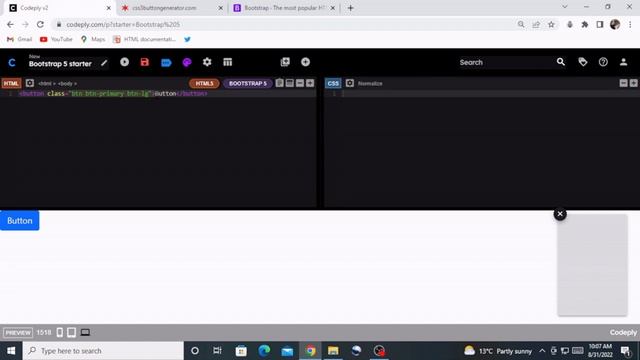The width and height of the screenshot is (640, 360).
Task: Open the tags icon in top bar
Action: point(583,62)
